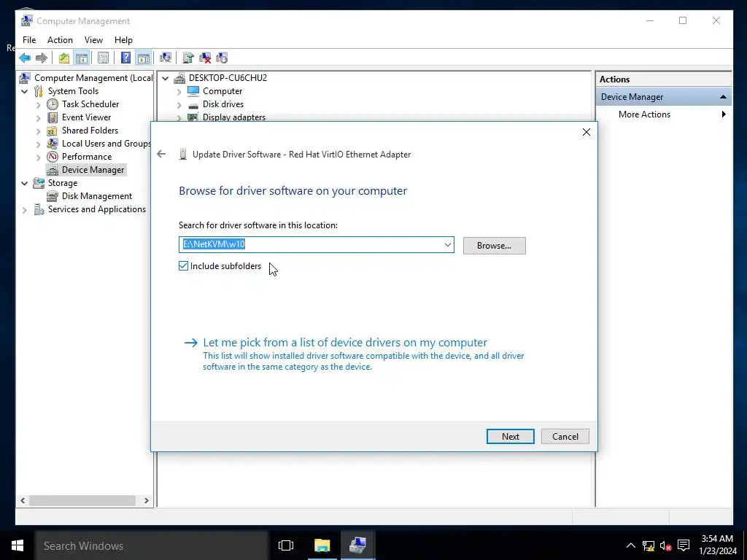Screen dimensions: 747x560
Task: Expand the More Actions submenu arrow
Action: click(724, 114)
